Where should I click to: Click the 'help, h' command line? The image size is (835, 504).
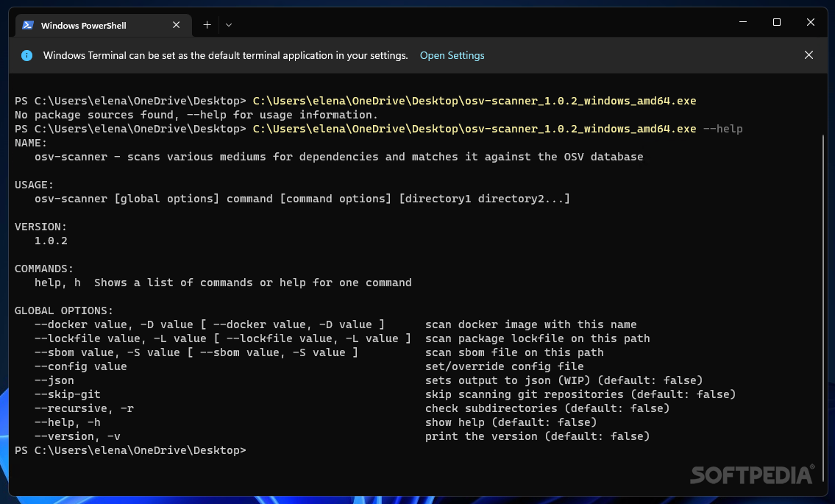(223, 283)
